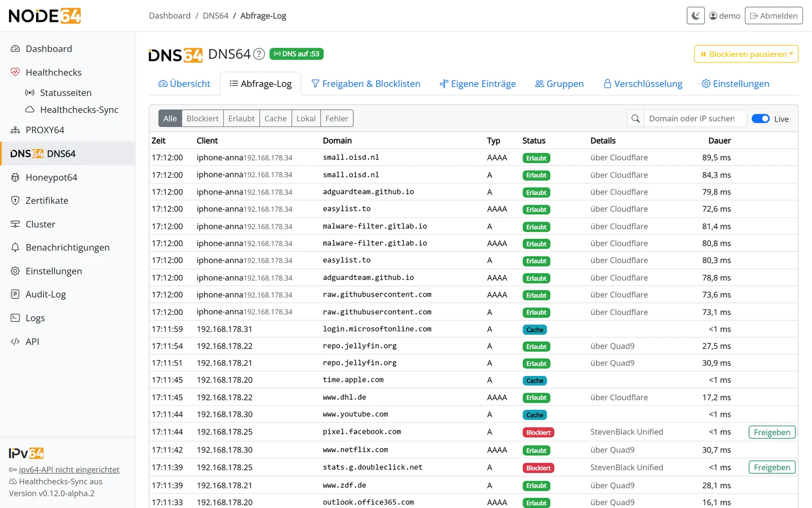Screen dimensions: 812x508
Task: Focus the Domain oder IP suchen field
Action: point(695,119)
